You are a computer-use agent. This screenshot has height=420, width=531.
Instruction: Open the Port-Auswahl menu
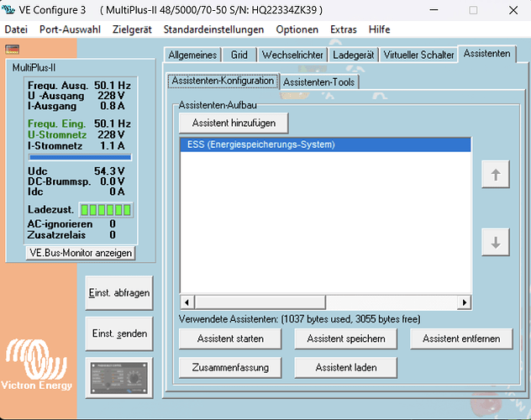(70, 29)
